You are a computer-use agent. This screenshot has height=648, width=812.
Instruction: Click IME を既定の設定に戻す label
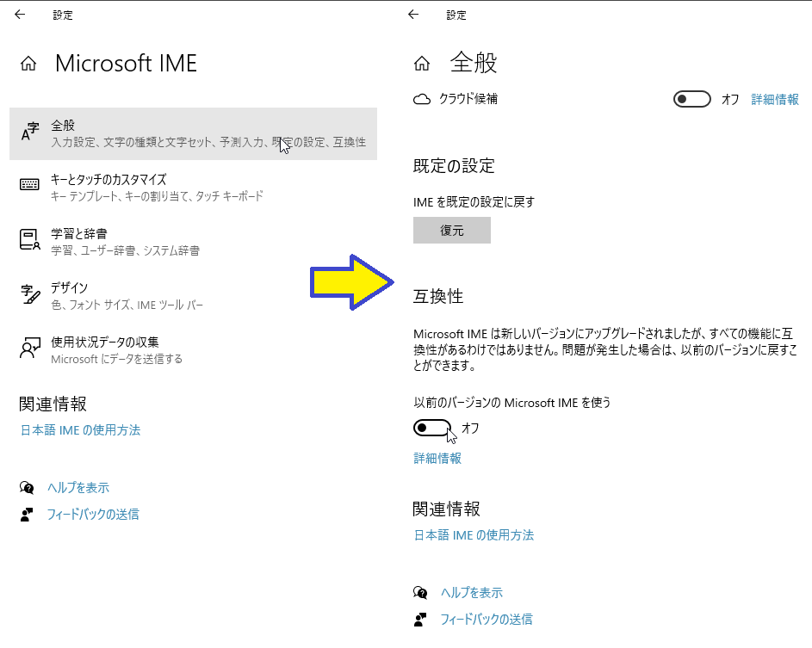point(474,202)
